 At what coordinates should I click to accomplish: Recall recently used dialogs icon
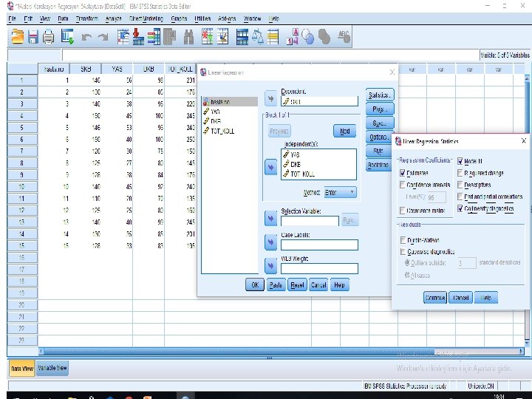tap(67, 37)
